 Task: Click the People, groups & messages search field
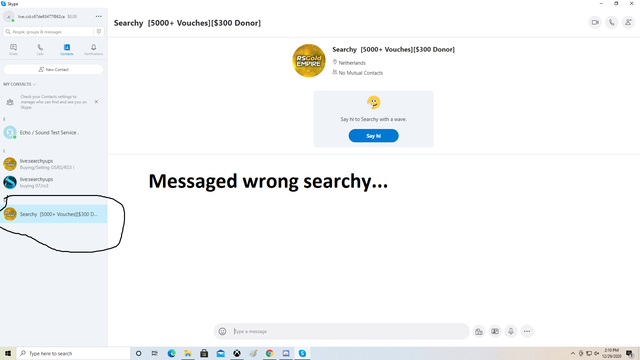(48, 31)
